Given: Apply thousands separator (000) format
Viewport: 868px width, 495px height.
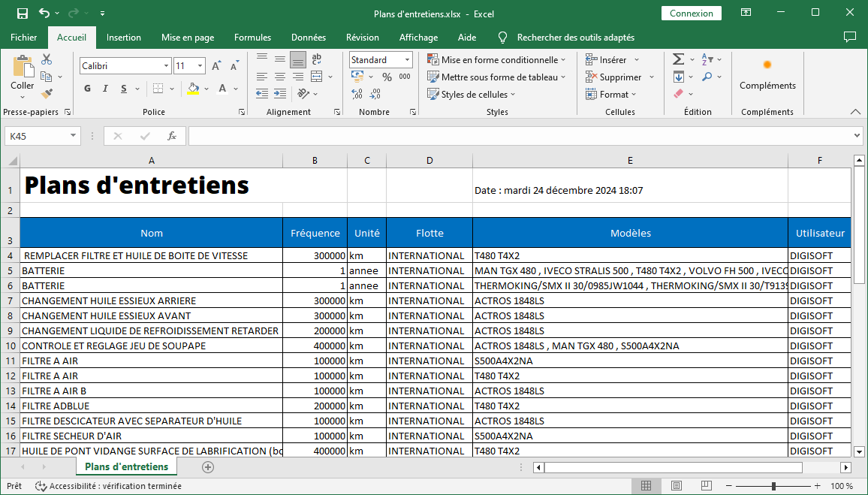Looking at the screenshot, I should click(x=405, y=77).
